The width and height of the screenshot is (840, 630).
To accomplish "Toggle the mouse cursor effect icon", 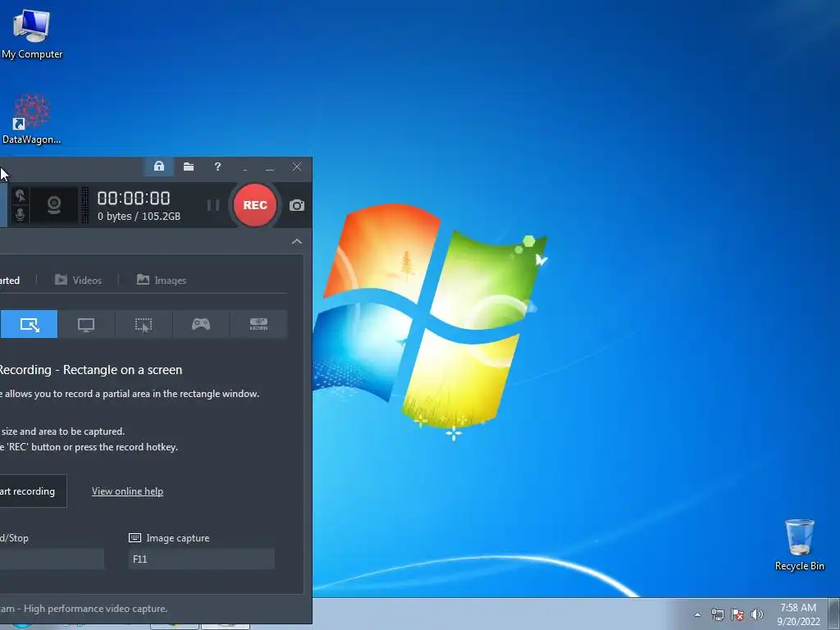I will pyautogui.click(x=21, y=195).
